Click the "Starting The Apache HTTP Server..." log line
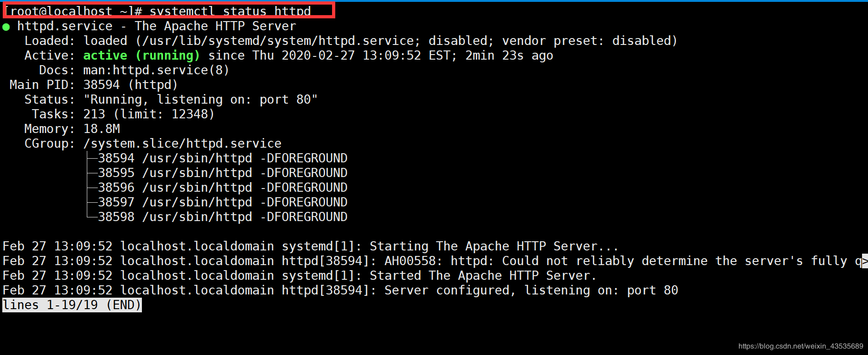The height and width of the screenshot is (355, 868). (x=494, y=246)
